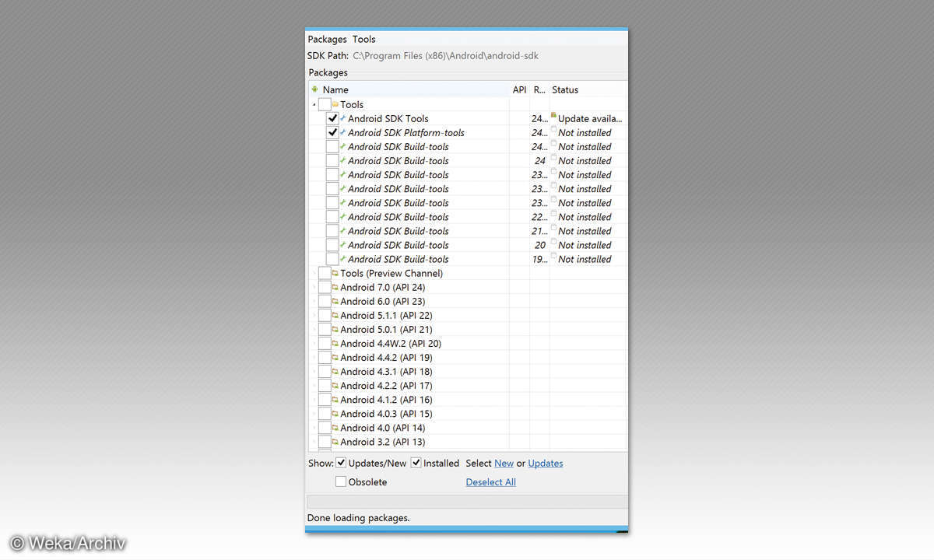Screen dimensions: 934x560
Task: Sort by the Status column header
Action: point(588,89)
